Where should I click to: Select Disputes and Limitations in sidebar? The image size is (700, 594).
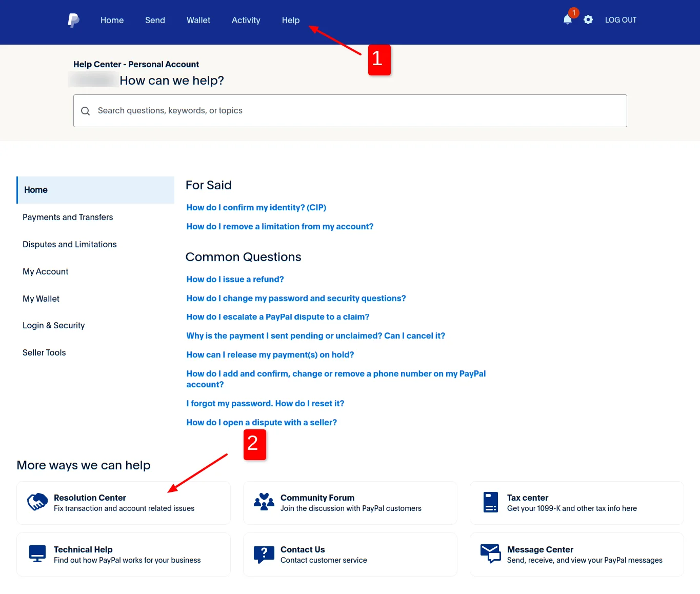coord(70,244)
